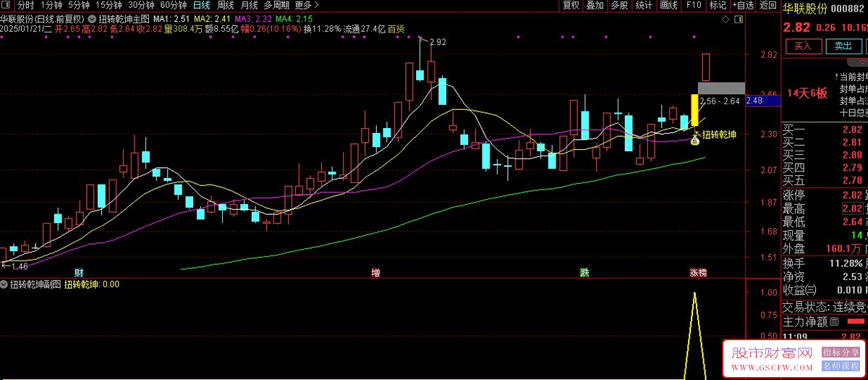Select the 买一 bid row
This screenshot has height=380, width=868.
point(825,130)
